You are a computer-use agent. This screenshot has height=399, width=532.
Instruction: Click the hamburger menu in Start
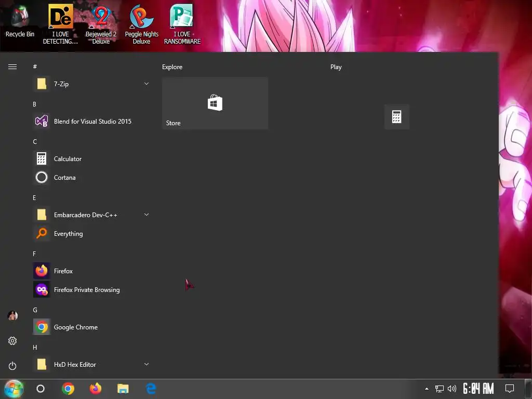(x=12, y=67)
